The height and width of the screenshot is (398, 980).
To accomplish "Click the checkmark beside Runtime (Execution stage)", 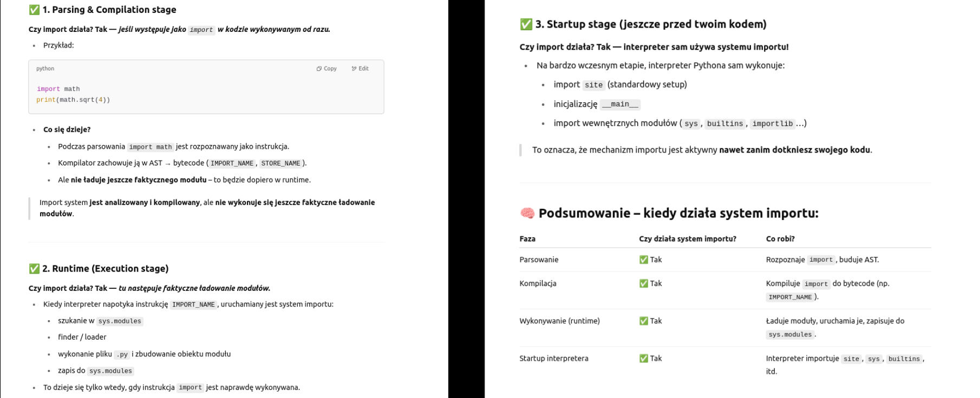I will point(34,269).
